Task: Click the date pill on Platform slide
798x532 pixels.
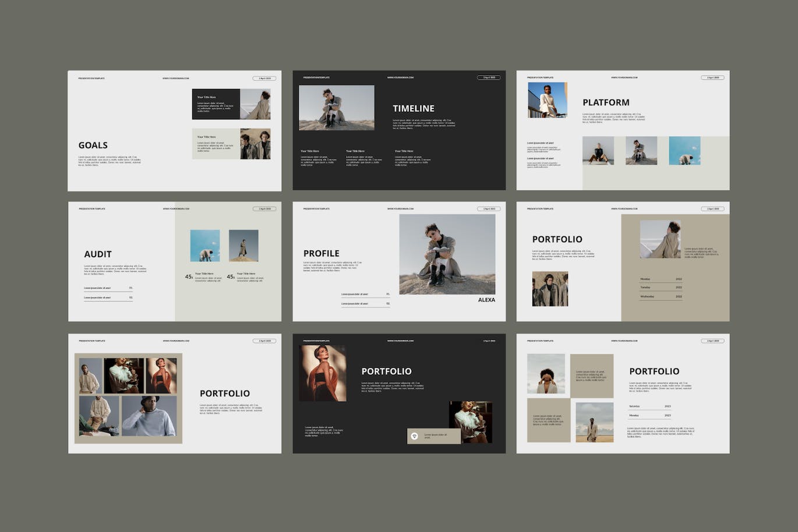Action: [x=712, y=77]
